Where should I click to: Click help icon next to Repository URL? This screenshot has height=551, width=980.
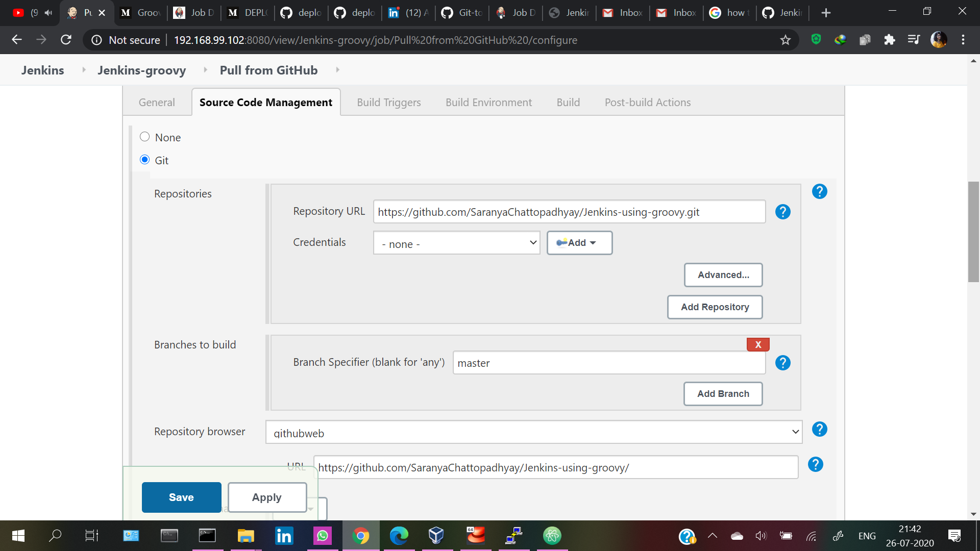coord(782,212)
